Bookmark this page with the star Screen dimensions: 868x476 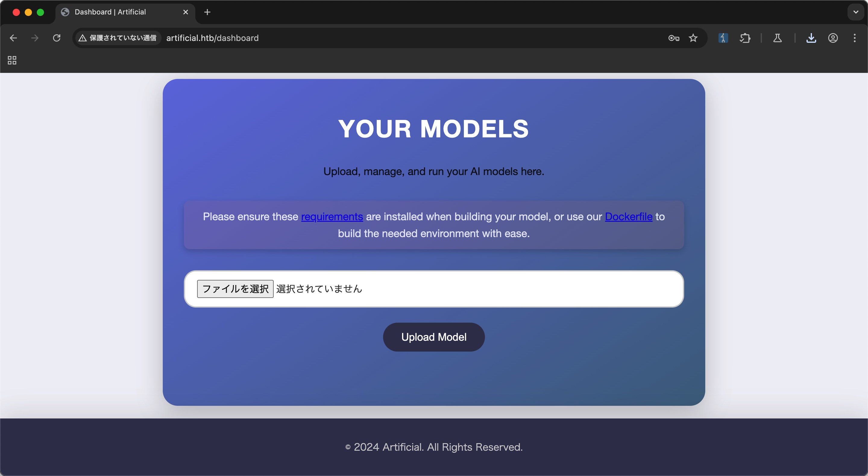point(693,38)
